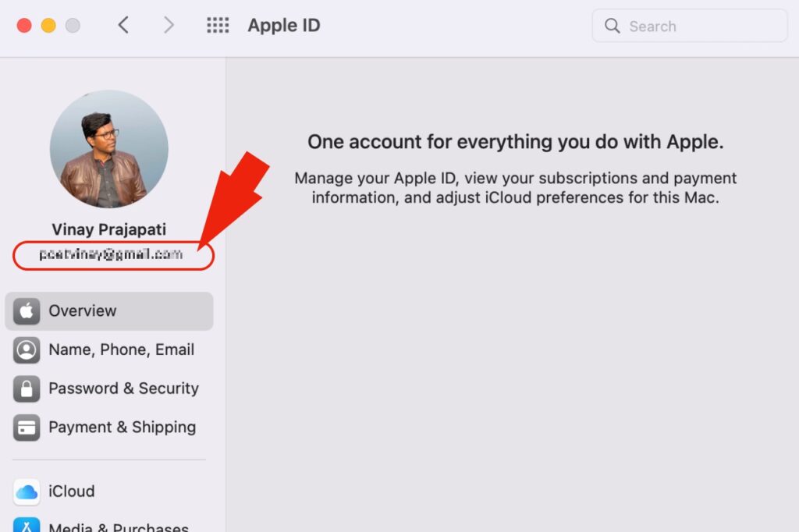Open Password & Security section
799x532 pixels.
point(109,388)
